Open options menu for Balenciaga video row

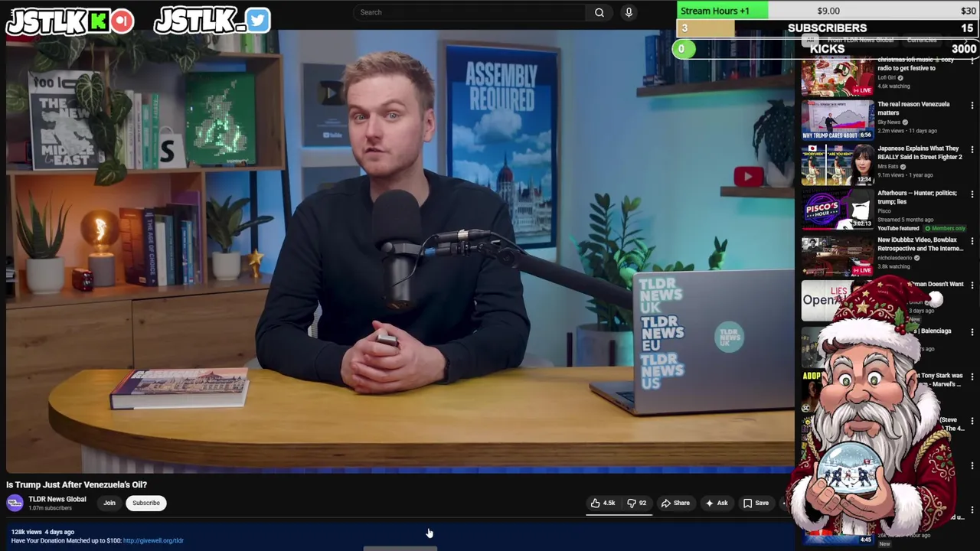(x=972, y=331)
